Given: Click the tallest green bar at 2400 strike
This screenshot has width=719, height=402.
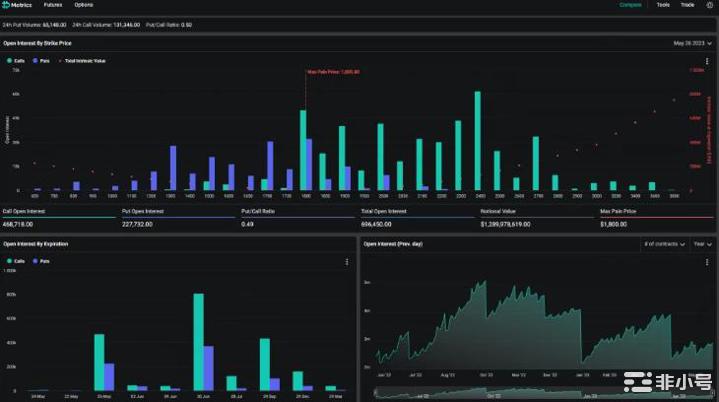Looking at the screenshot, I should click(x=477, y=140).
